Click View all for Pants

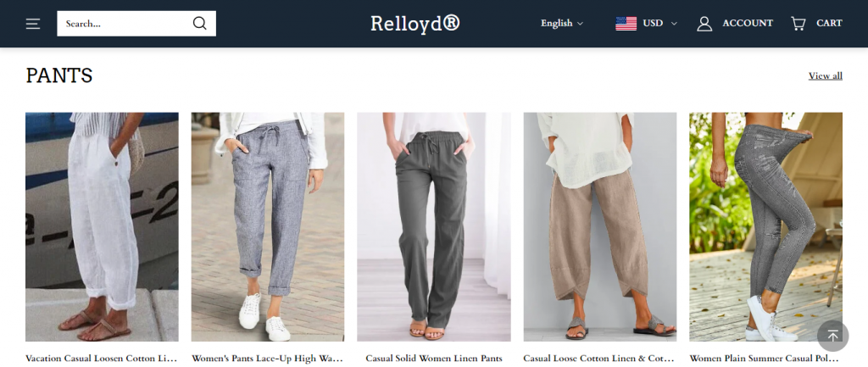pos(826,75)
